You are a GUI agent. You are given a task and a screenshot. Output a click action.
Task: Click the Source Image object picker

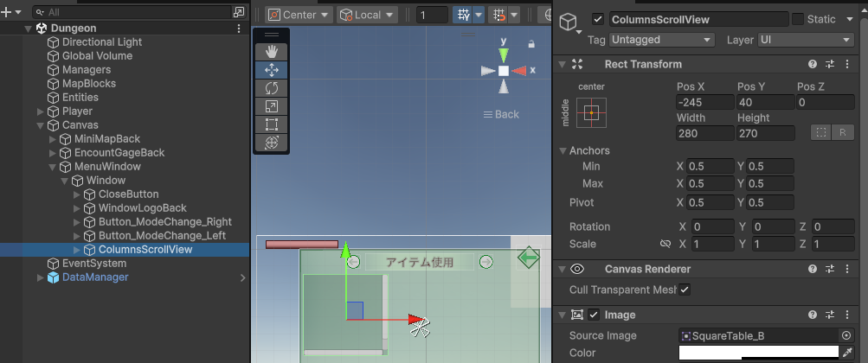click(x=845, y=335)
